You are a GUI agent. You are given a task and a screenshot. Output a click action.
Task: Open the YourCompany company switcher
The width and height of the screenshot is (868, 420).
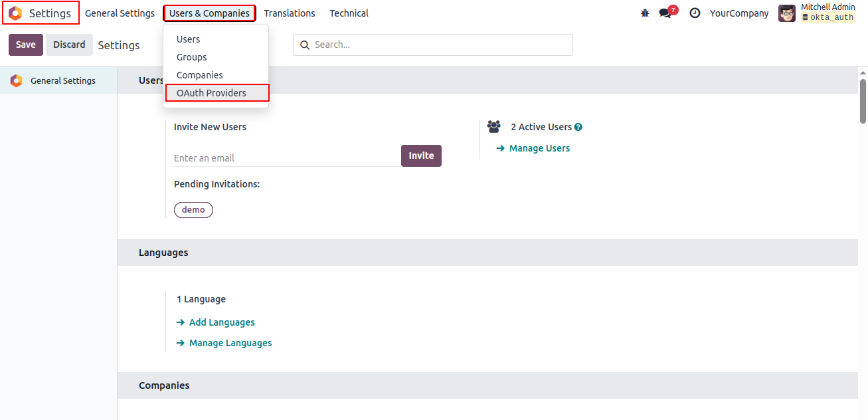(x=739, y=13)
